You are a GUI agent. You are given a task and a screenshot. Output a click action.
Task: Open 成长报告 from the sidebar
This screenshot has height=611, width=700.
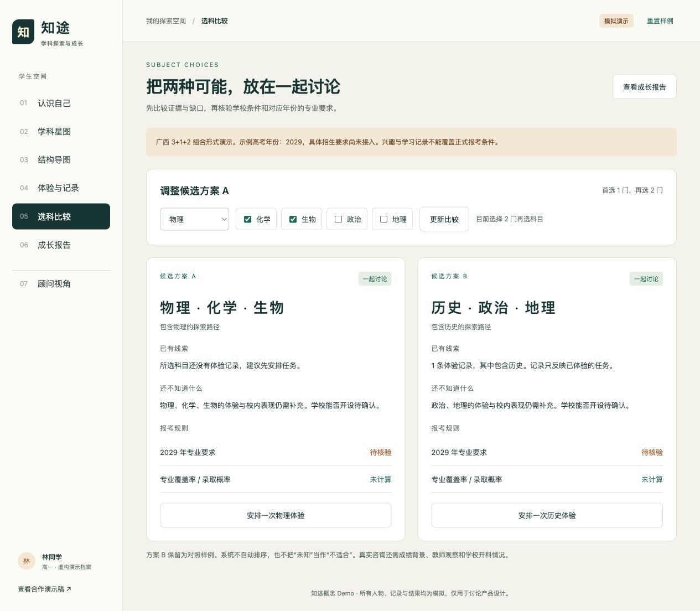pyautogui.click(x=61, y=245)
